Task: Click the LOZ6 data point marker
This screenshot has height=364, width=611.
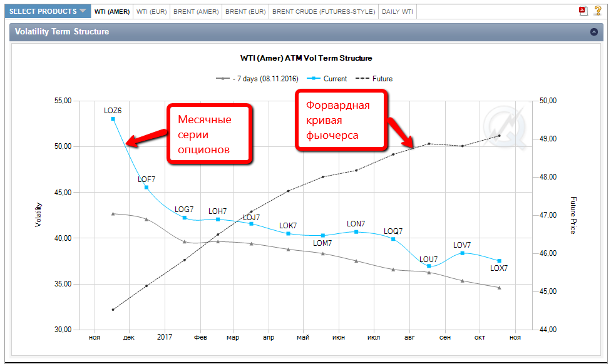Action: [x=113, y=119]
